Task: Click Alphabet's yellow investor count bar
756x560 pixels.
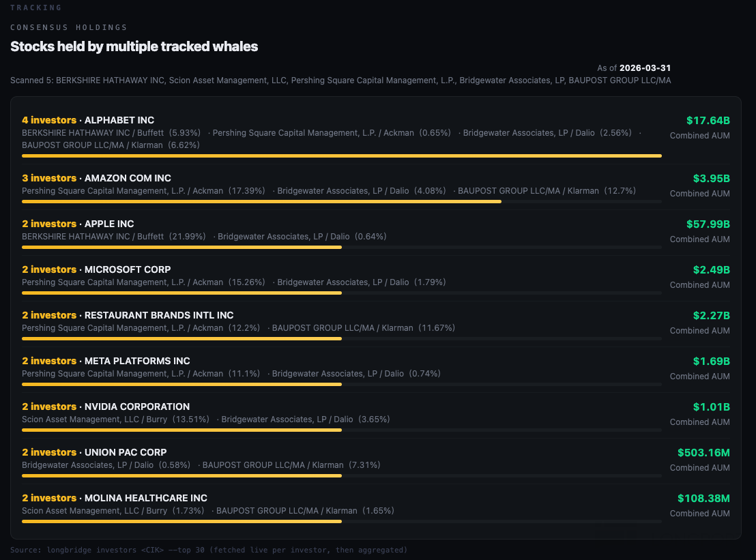Action: [x=341, y=156]
